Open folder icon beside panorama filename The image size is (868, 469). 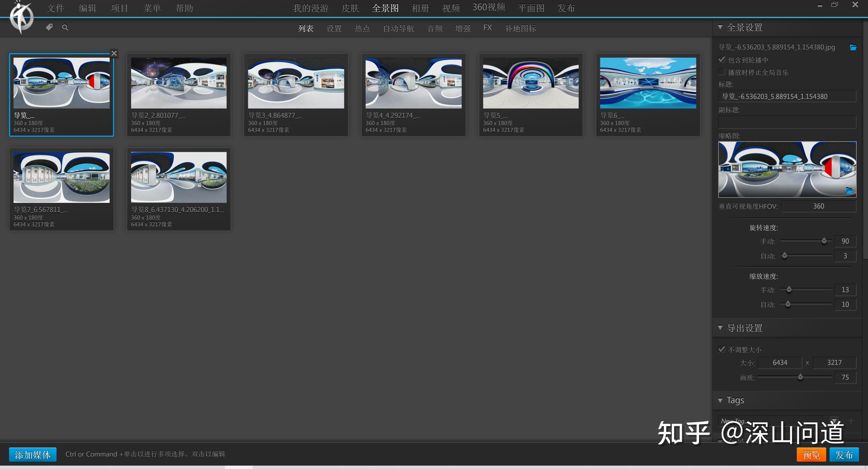point(853,47)
